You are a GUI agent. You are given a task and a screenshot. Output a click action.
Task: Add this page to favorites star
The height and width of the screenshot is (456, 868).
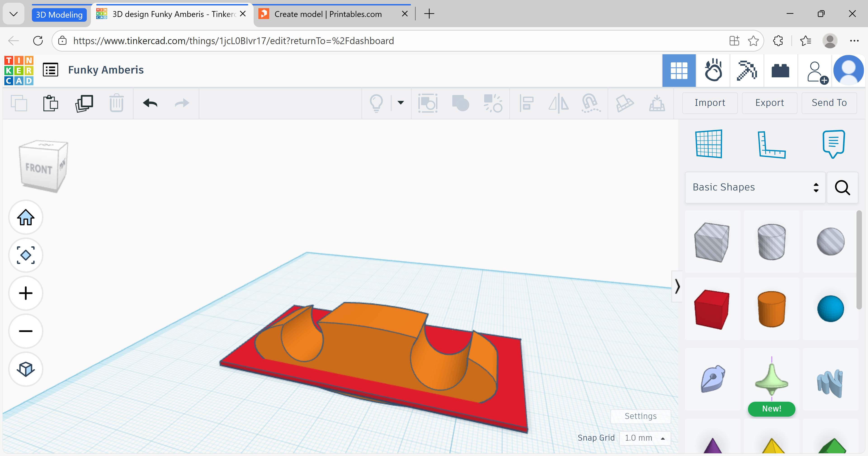tap(753, 41)
